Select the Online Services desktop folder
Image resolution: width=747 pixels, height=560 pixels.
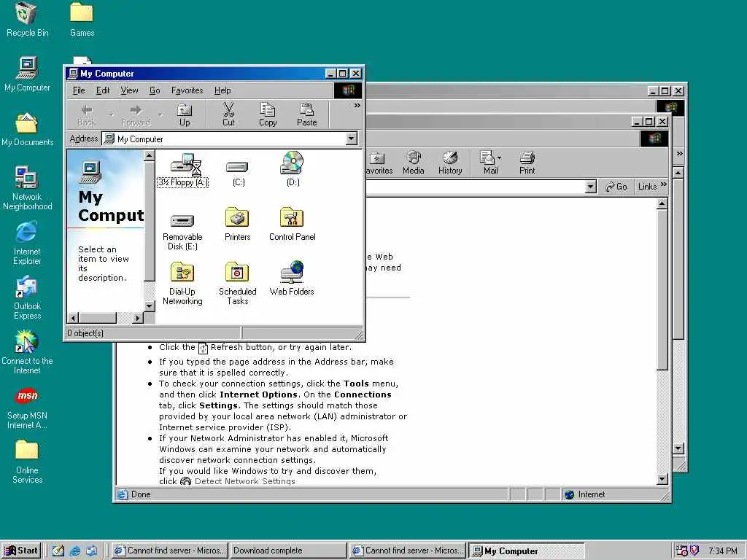click(27, 462)
